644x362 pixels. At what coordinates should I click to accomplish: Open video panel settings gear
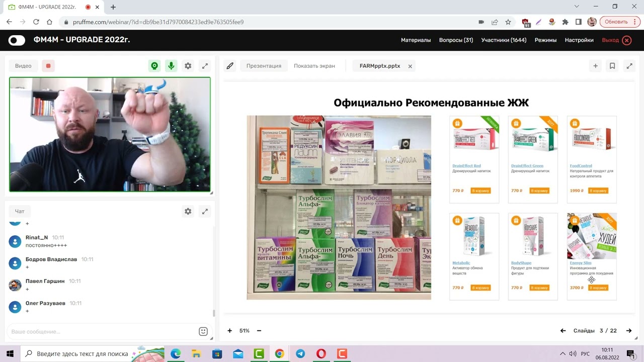point(188,66)
